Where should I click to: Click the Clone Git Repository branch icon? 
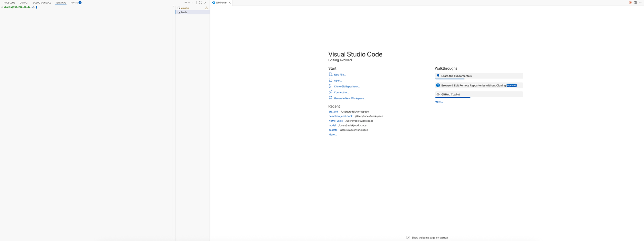pyautogui.click(x=330, y=86)
